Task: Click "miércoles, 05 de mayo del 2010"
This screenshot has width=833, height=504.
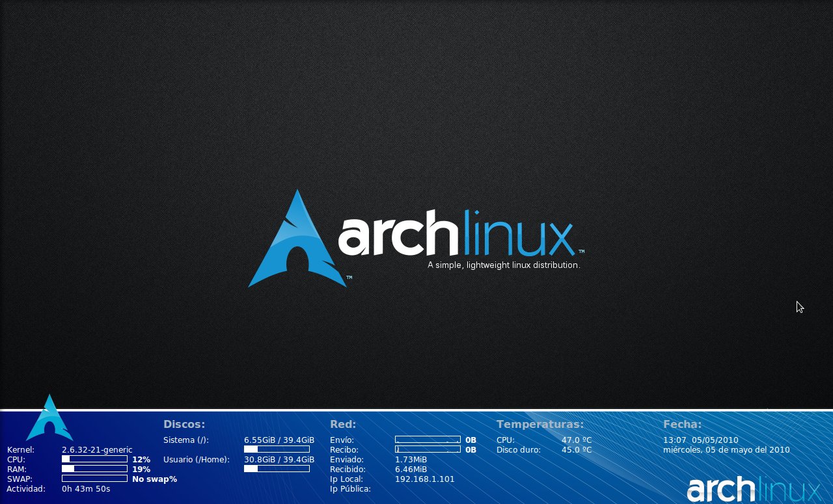Action: pos(726,449)
